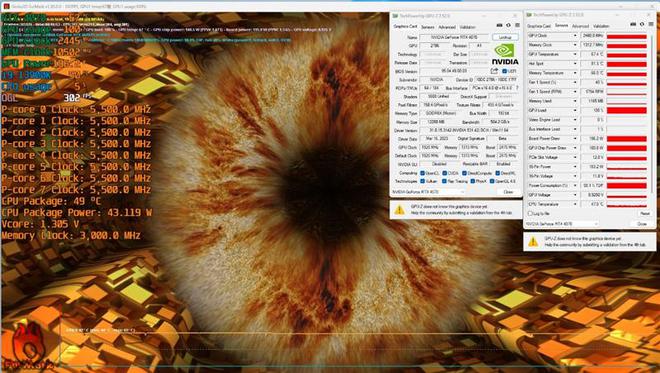Click the screenshot camera icon in GPU-Z Sensors window

633,24
